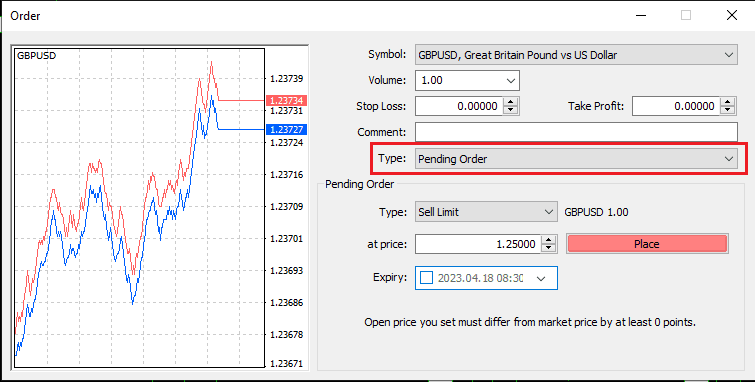The width and height of the screenshot is (755, 382).
Task: Select the Take Profit value field
Action: [677, 106]
